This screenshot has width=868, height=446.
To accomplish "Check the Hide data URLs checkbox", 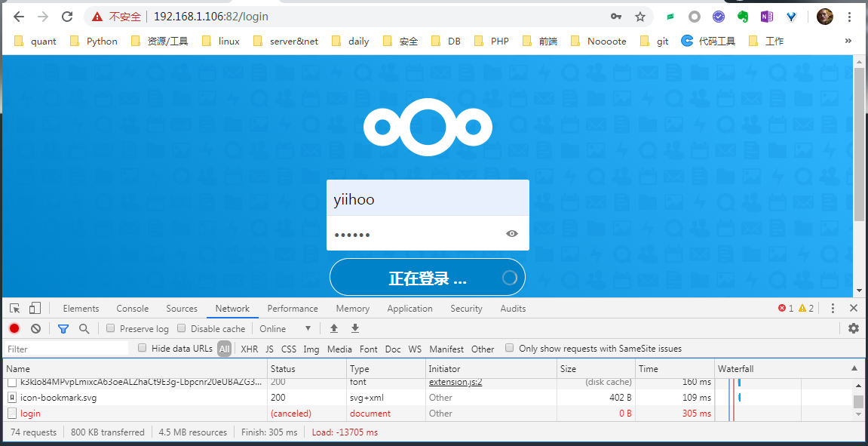I will pyautogui.click(x=143, y=349).
